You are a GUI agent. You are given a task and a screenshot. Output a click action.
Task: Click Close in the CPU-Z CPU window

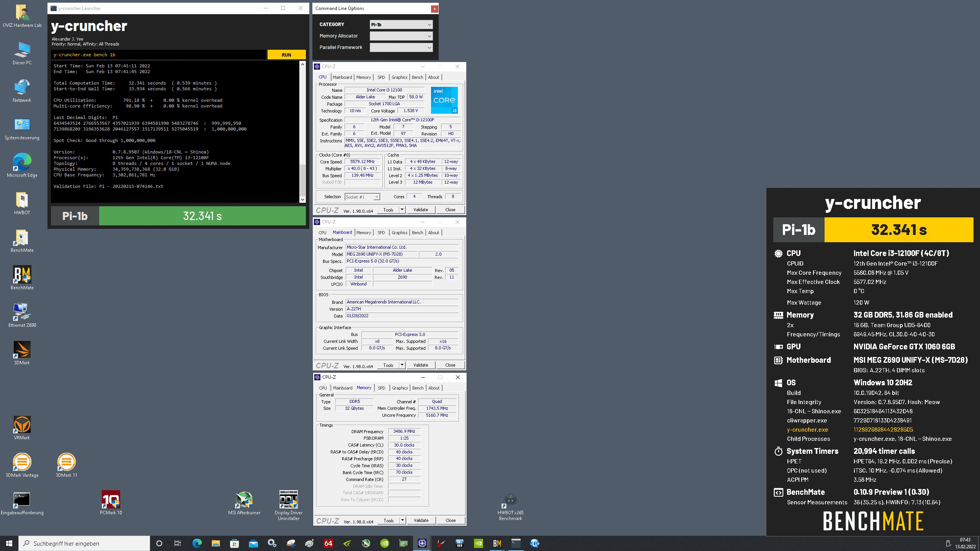pos(450,210)
